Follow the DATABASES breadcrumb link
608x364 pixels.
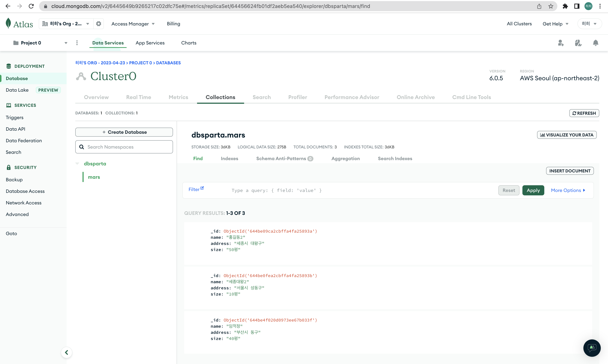tap(168, 63)
